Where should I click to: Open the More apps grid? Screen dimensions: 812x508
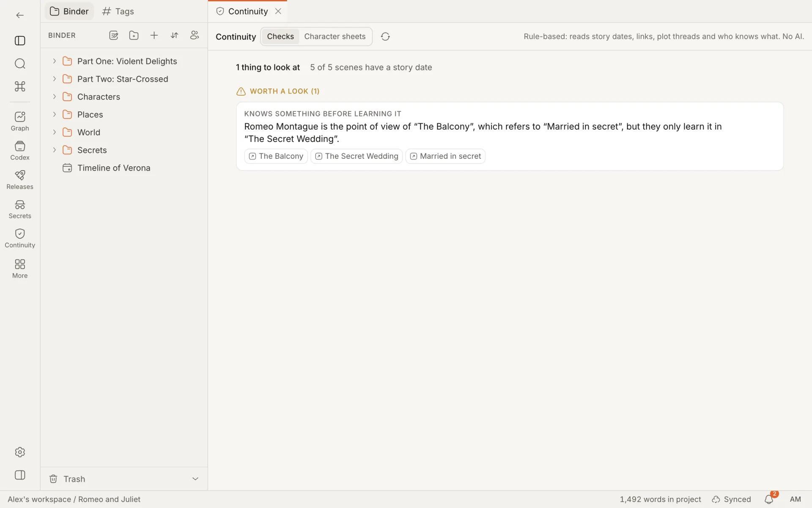[x=20, y=269]
